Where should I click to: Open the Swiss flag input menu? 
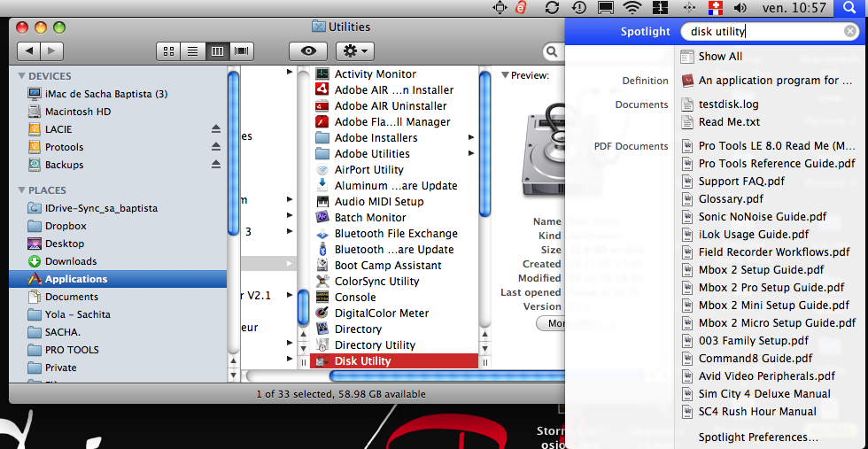point(716,8)
